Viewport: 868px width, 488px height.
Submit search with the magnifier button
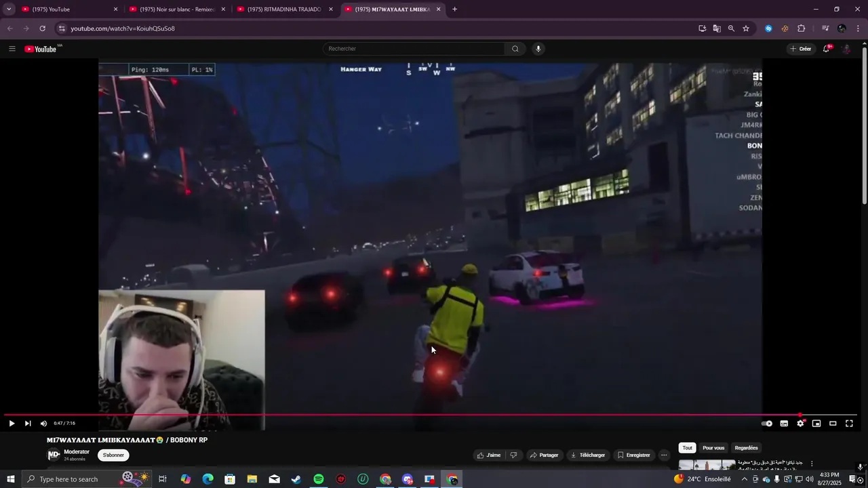pos(515,49)
